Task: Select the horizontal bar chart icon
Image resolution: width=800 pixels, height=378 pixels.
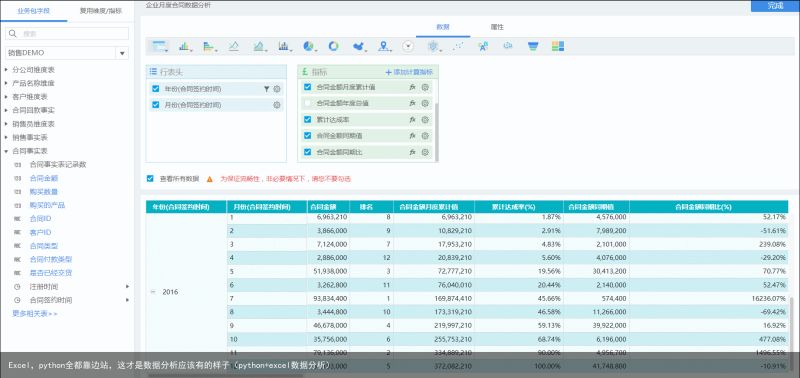Action: tap(209, 46)
